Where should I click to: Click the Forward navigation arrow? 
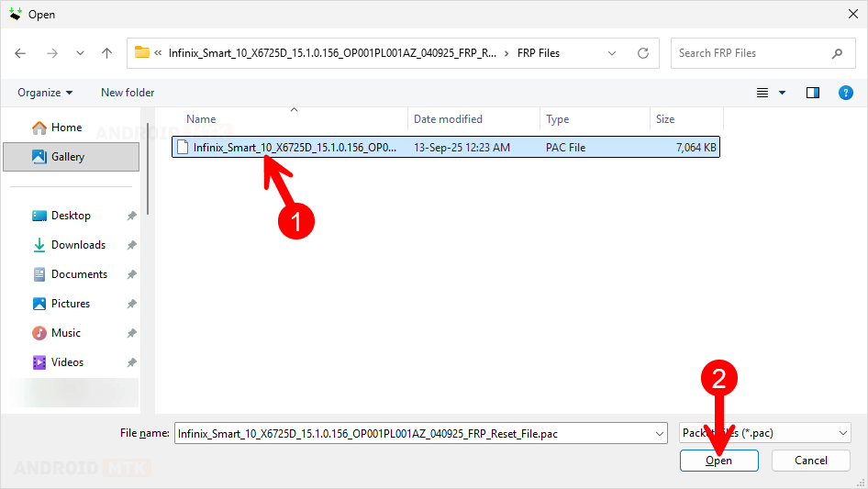tap(51, 53)
